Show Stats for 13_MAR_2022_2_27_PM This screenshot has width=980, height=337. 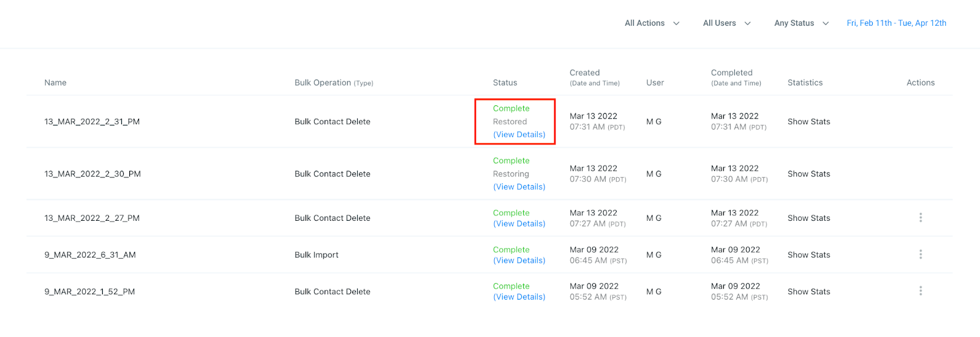[x=809, y=218]
